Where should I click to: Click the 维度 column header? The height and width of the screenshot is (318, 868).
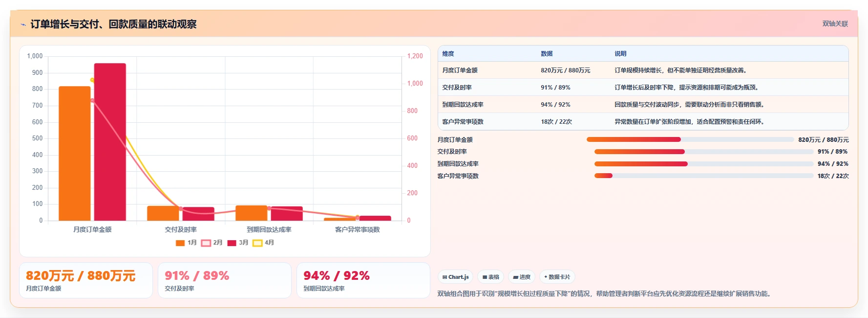448,54
